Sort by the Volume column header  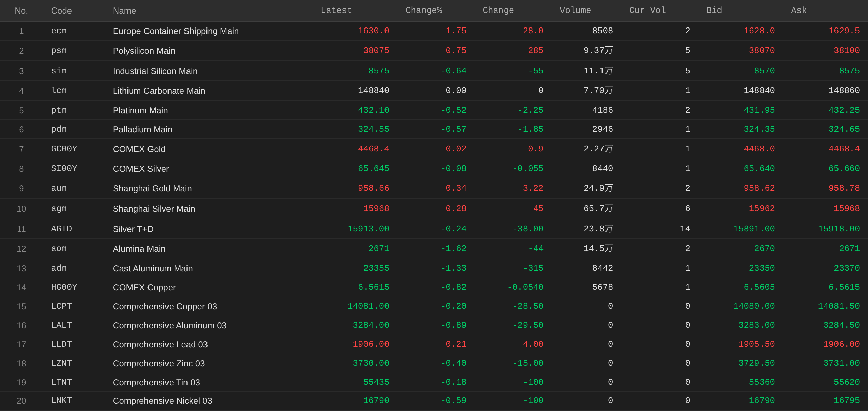click(575, 11)
